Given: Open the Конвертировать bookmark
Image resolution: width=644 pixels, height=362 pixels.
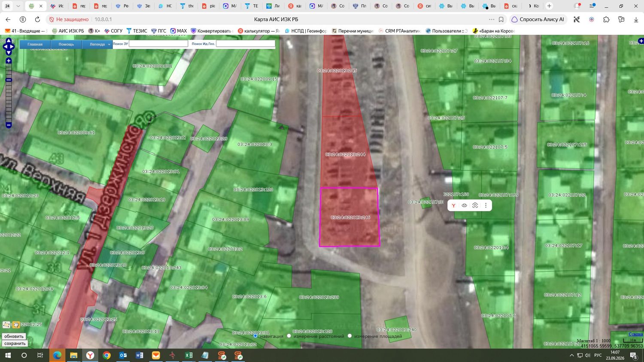Looking at the screenshot, I should click(212, 31).
